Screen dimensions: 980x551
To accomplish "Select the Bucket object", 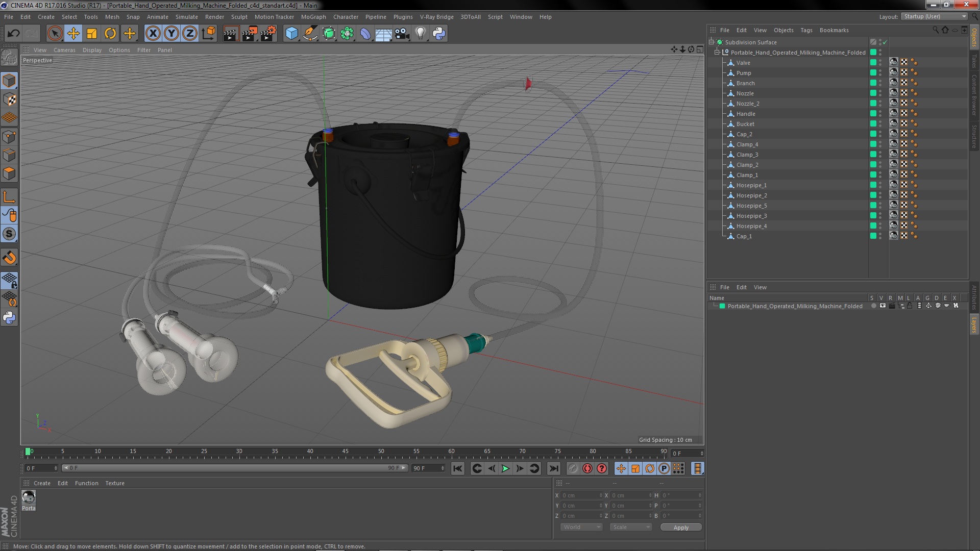I will [x=745, y=124].
